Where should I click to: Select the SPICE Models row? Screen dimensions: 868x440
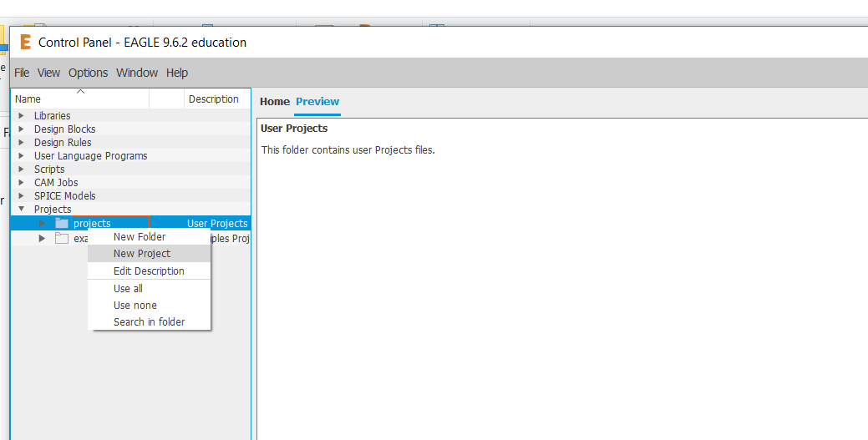click(130, 195)
